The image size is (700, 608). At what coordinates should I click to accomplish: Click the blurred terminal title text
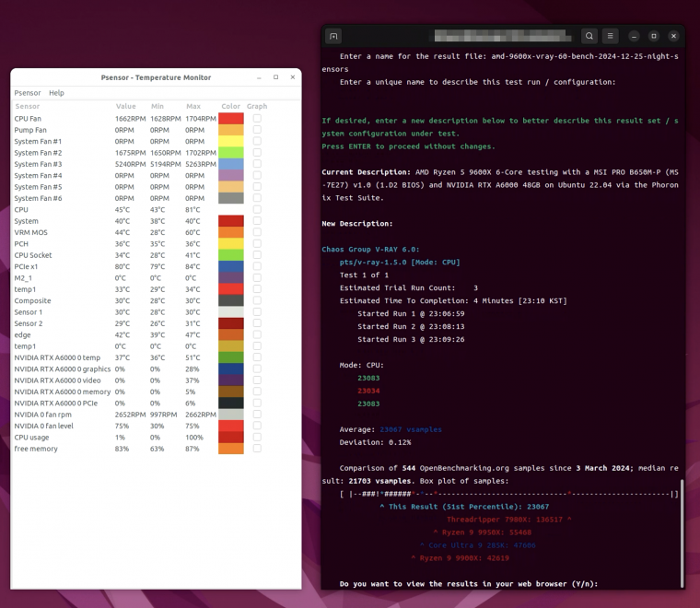(503, 36)
